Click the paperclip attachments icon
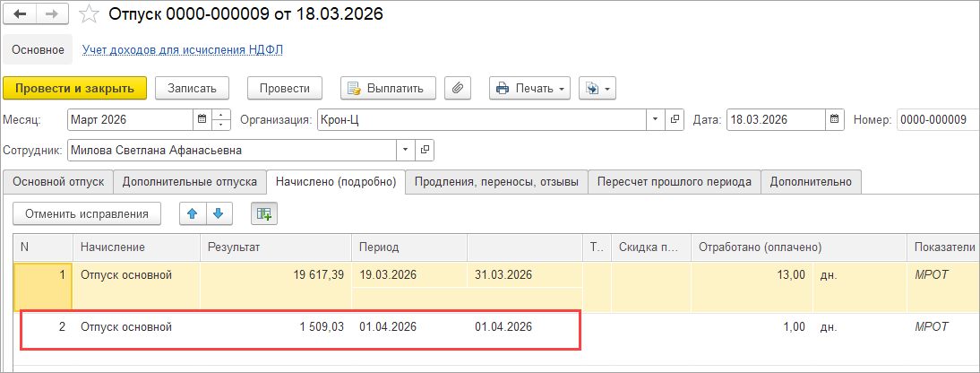The width and height of the screenshot is (980, 373). tap(458, 88)
